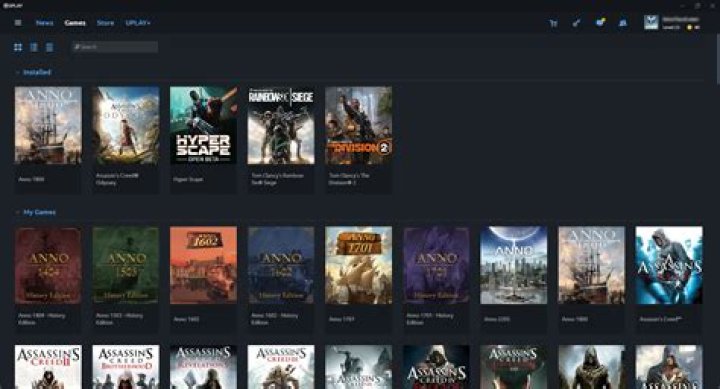Open the UPLAY+ tab

point(138,23)
